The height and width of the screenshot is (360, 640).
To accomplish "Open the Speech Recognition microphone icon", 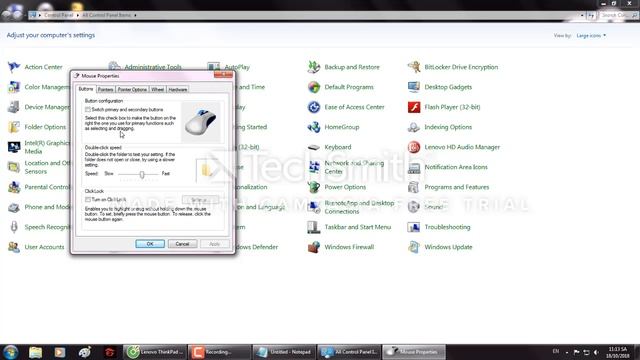I will click(x=14, y=227).
